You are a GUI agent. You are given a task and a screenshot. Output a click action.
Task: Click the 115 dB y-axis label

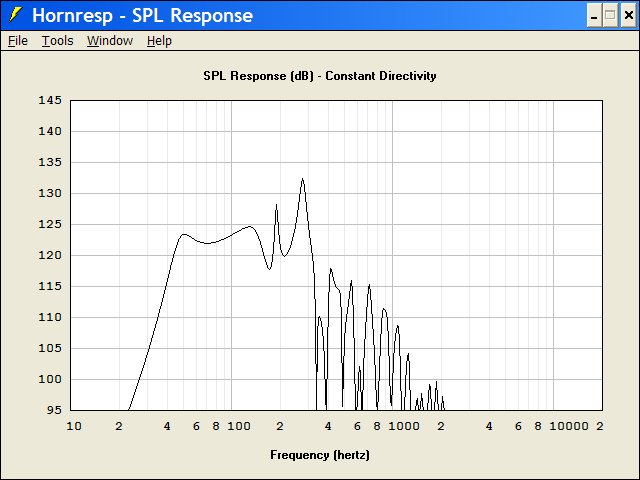[50, 286]
